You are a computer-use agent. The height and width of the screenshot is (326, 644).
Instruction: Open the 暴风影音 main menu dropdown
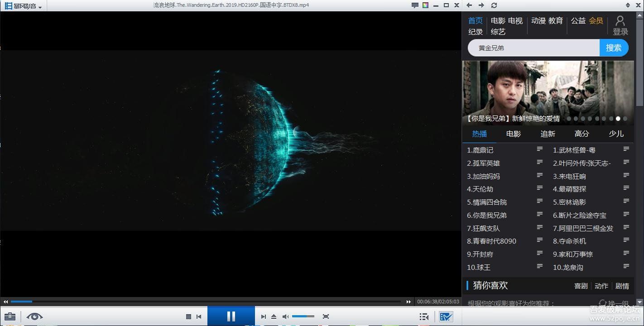pos(24,6)
